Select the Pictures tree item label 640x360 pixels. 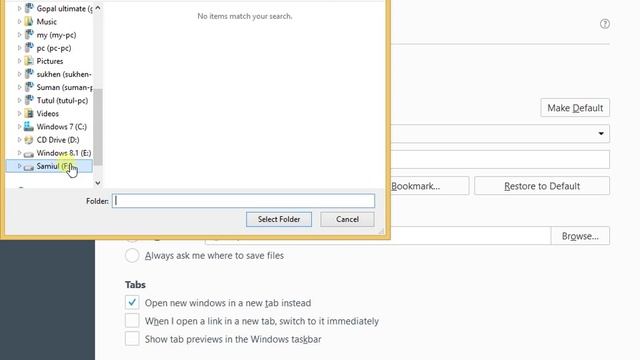click(50, 61)
